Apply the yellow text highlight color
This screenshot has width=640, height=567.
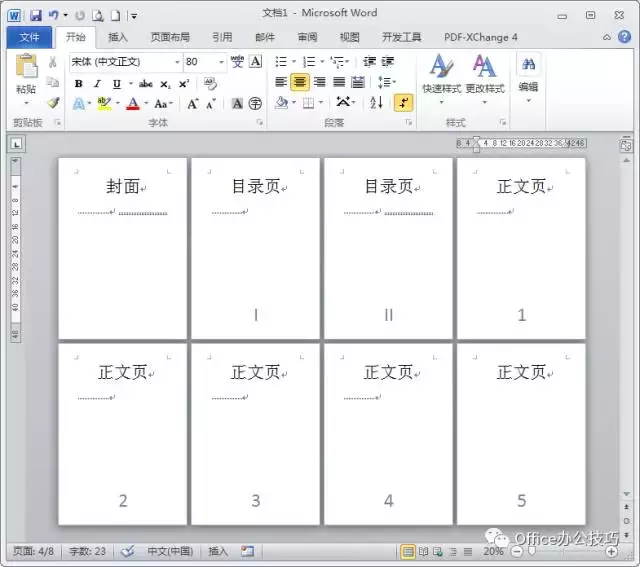point(104,104)
